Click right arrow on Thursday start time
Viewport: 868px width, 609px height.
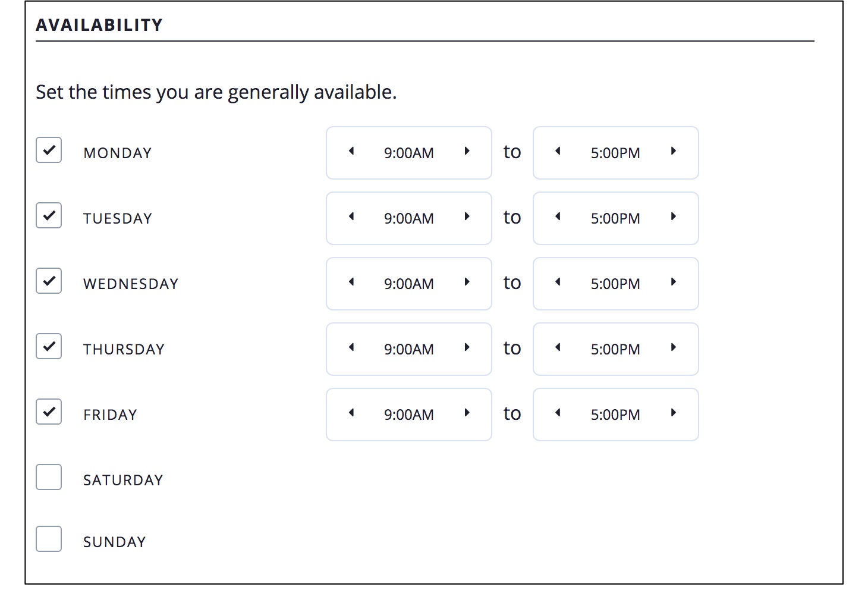coord(467,348)
